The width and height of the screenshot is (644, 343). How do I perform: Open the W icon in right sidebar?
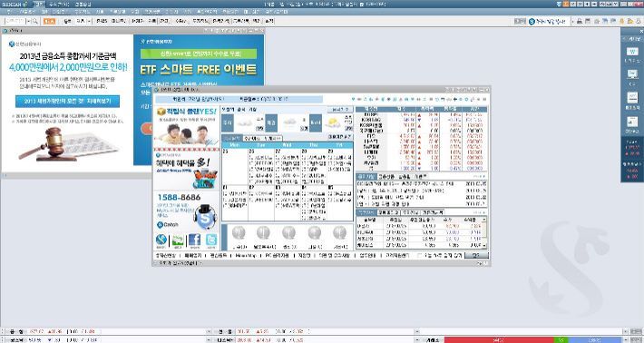click(x=631, y=52)
